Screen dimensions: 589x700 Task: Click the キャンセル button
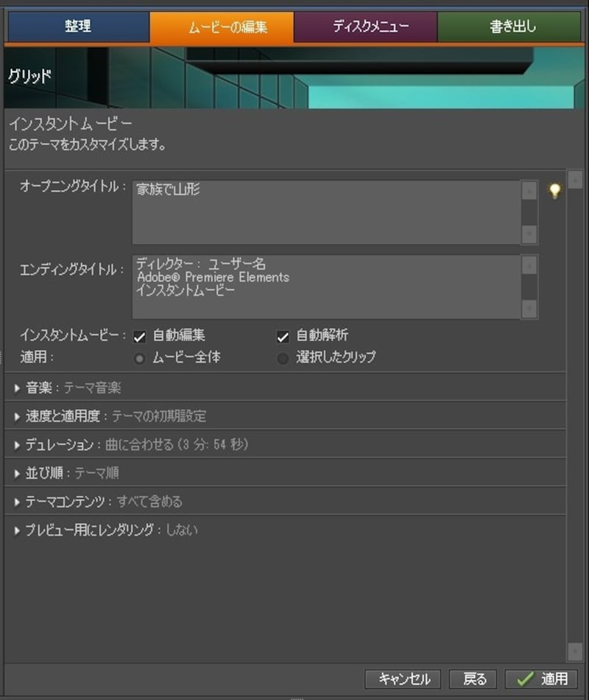point(402,679)
